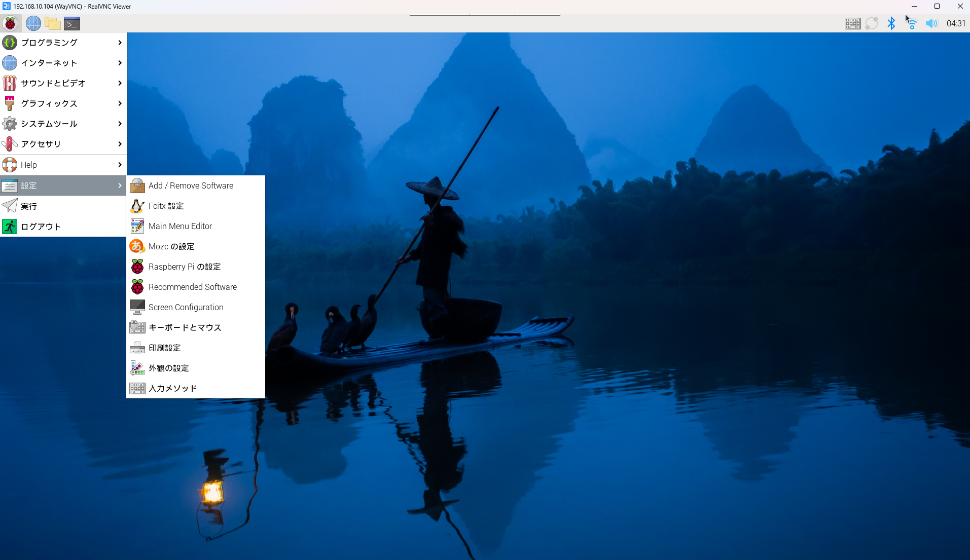970x560 pixels.
Task: Click the keyboard input method tray icon
Action: [852, 23]
